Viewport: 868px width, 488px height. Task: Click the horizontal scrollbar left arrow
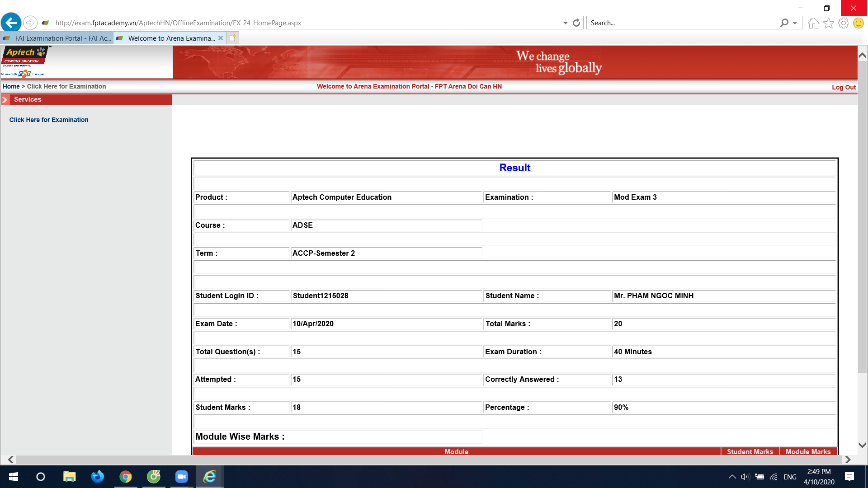pos(10,460)
